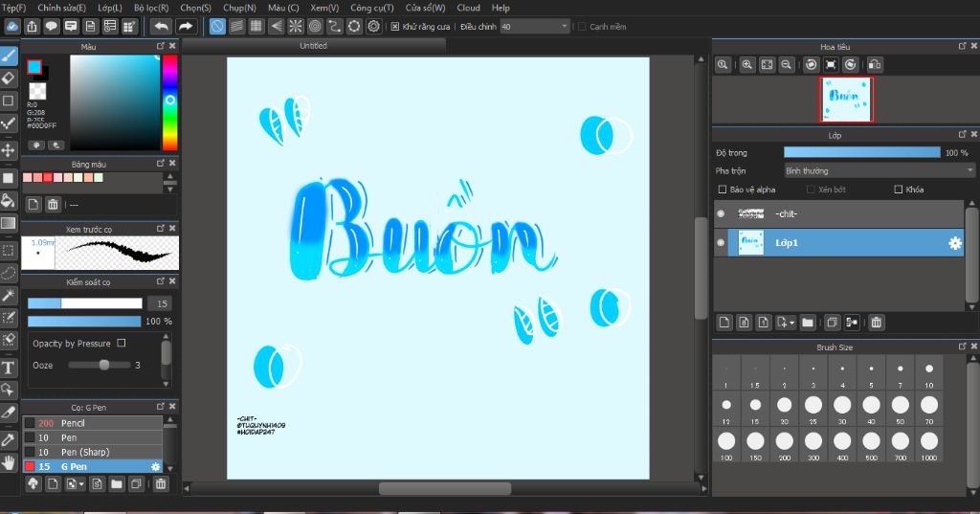The image size is (980, 514).
Task: Enable the circle snap guide
Action: click(x=315, y=26)
